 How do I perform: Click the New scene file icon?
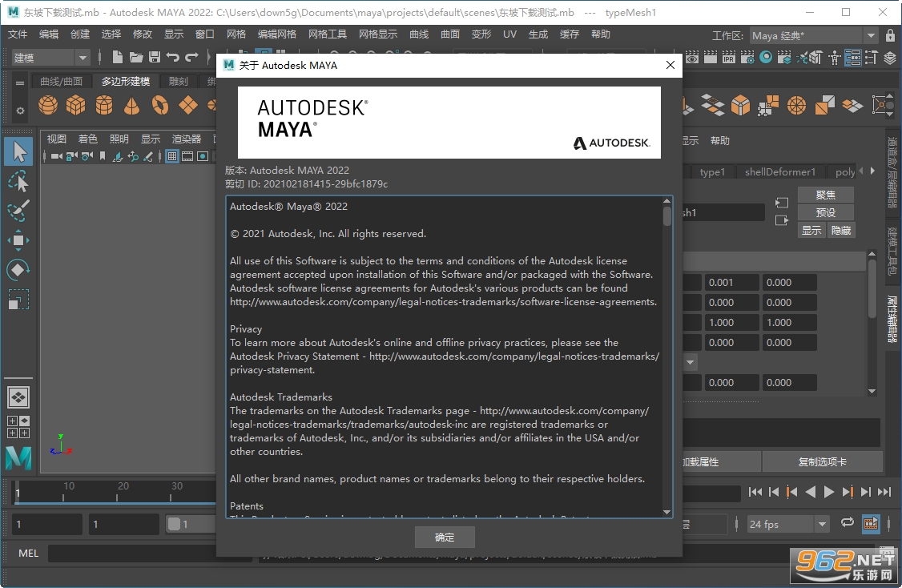[117, 57]
